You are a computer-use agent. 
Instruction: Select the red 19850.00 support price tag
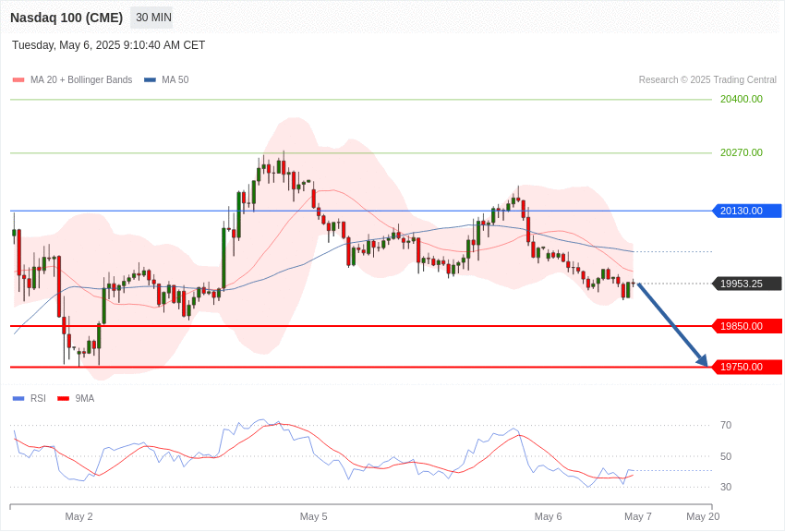pos(747,326)
